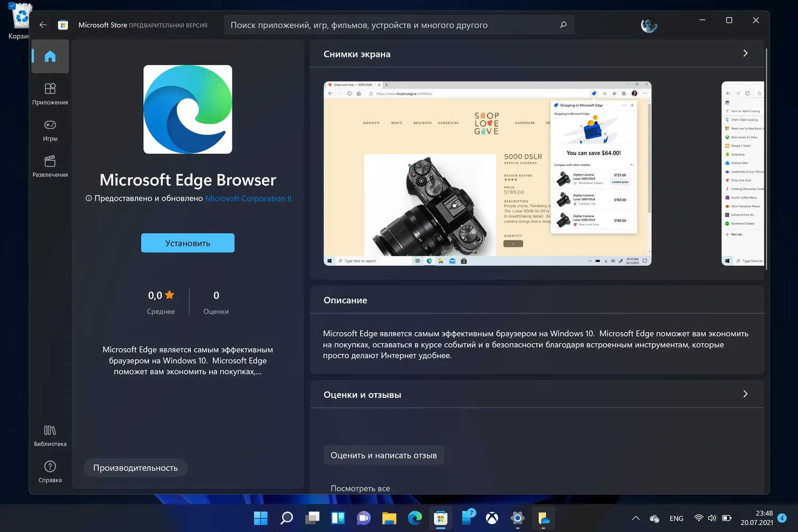This screenshot has height=532, width=798.
Task: Click the Снимки экрана heading
Action: click(357, 54)
